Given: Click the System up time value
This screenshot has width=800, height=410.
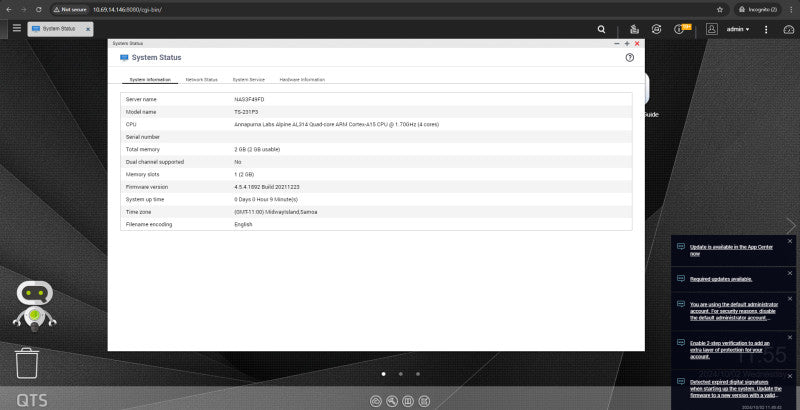Looking at the screenshot, I should click(x=266, y=199).
